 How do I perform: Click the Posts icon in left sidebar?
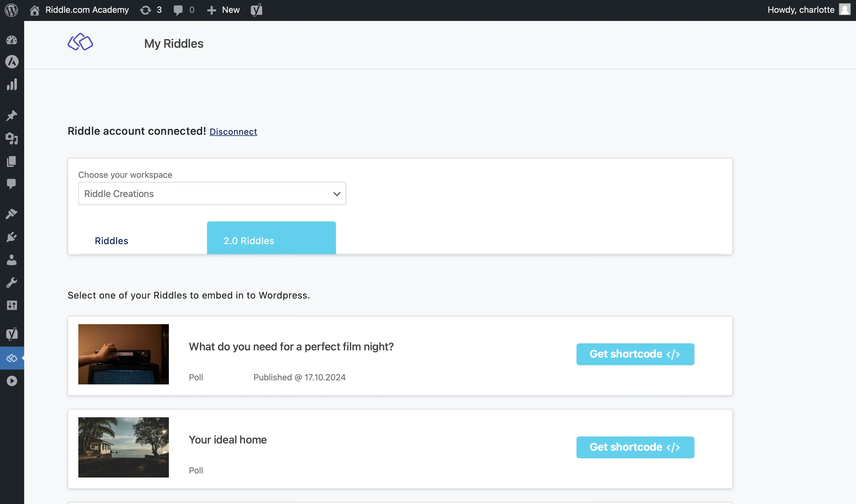coord(12,115)
